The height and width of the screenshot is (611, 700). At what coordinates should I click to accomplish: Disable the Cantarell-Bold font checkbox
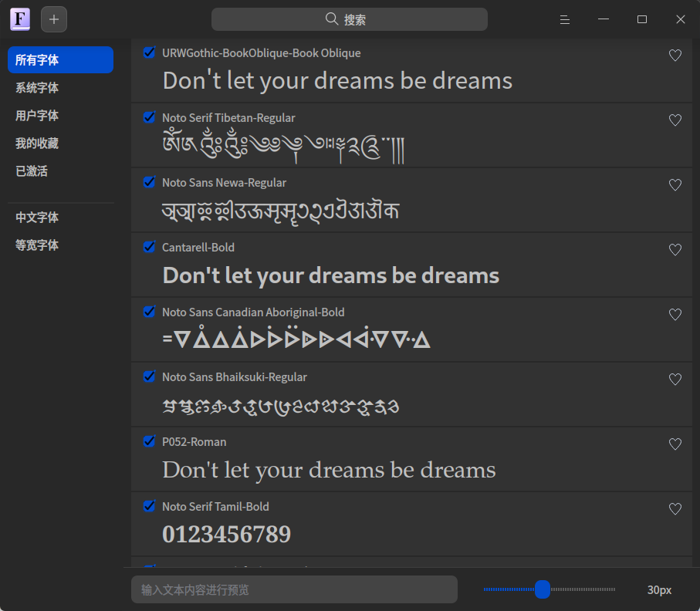[149, 246]
